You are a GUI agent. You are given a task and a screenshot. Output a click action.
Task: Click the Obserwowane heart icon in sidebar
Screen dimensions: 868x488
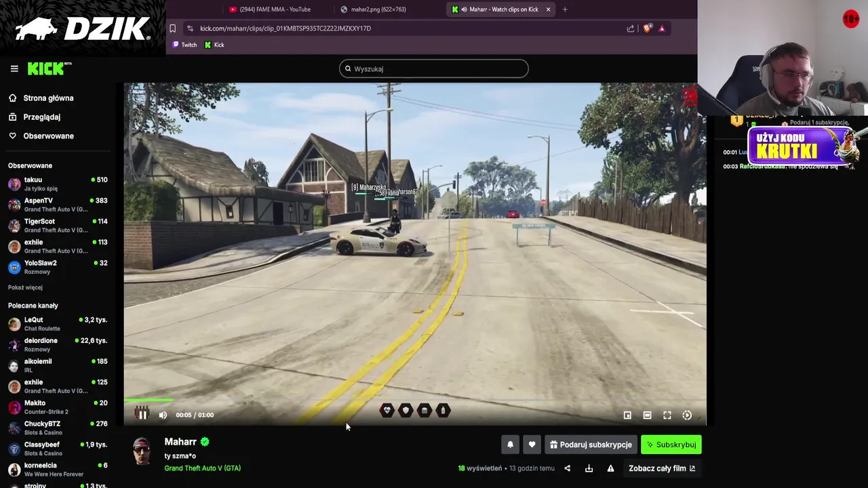[13, 136]
